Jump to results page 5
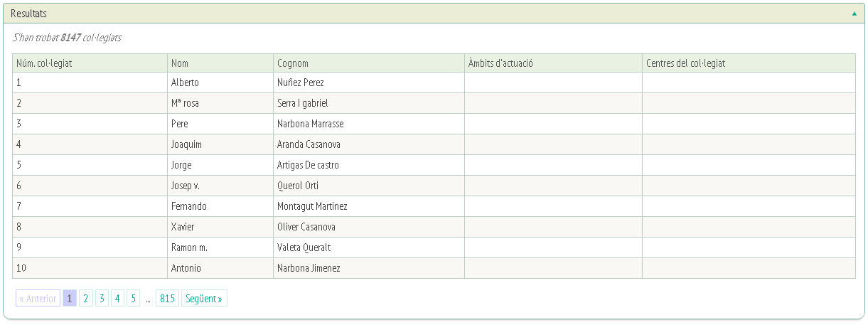Screen dimensions: 868x325 coord(133,299)
